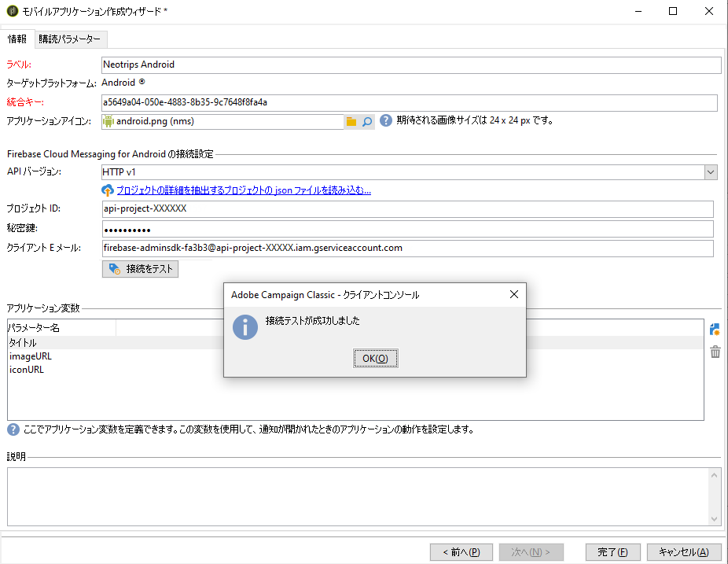Click the trash icon to delete variable
This screenshot has width=728, height=564.
pos(715,352)
